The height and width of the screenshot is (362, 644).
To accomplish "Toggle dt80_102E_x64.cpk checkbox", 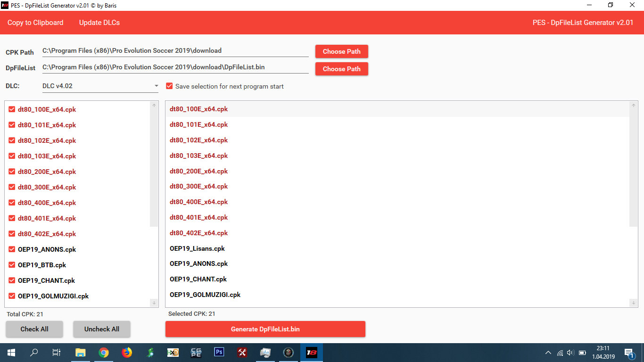I will [x=12, y=140].
